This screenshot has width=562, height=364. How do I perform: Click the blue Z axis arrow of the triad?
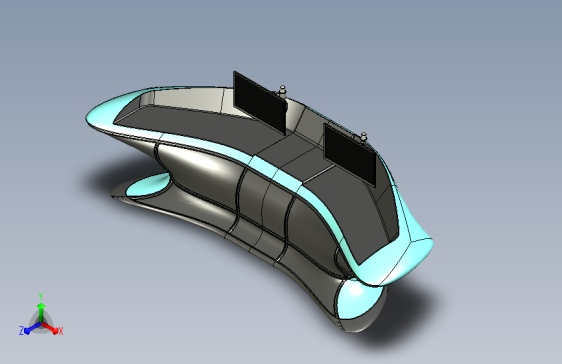pos(33,328)
